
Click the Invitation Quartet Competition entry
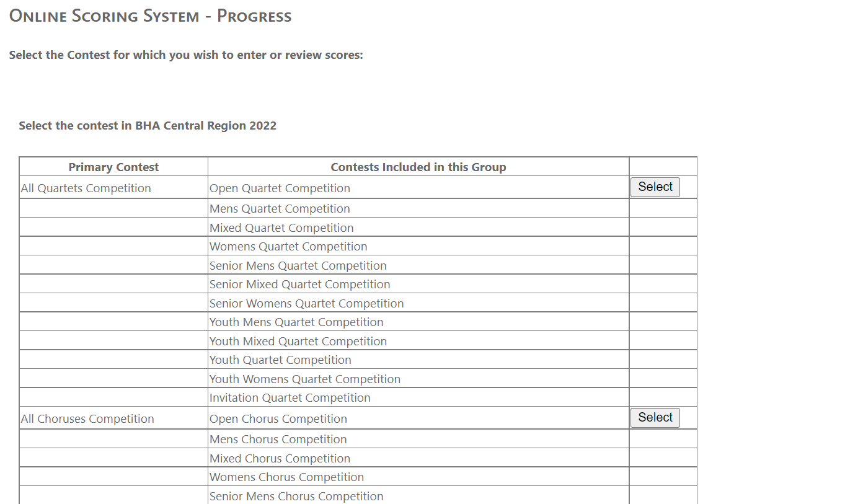point(290,398)
